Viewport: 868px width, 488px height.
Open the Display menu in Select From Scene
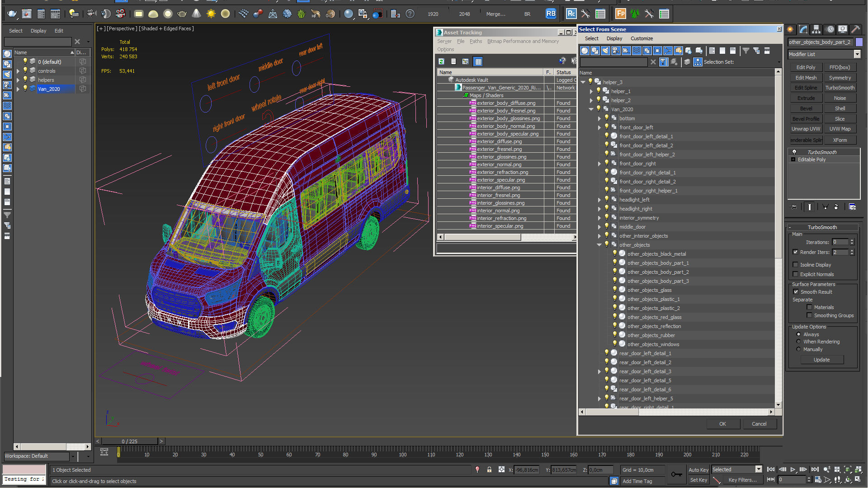(x=614, y=38)
